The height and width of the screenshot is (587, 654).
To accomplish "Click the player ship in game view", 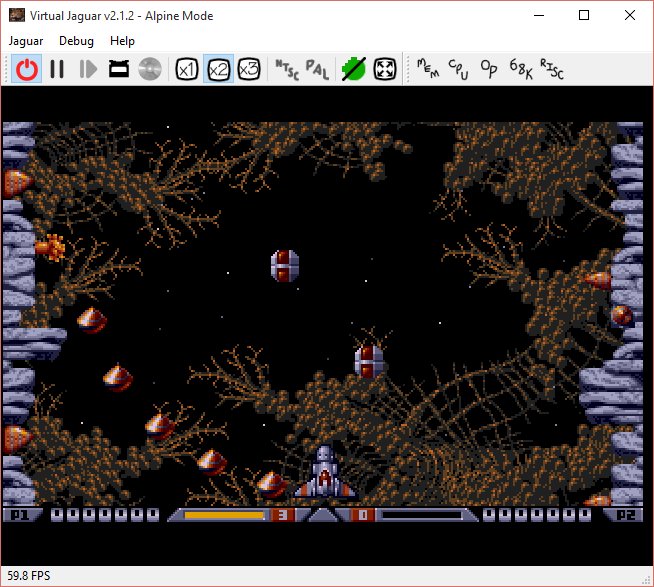I will [324, 472].
